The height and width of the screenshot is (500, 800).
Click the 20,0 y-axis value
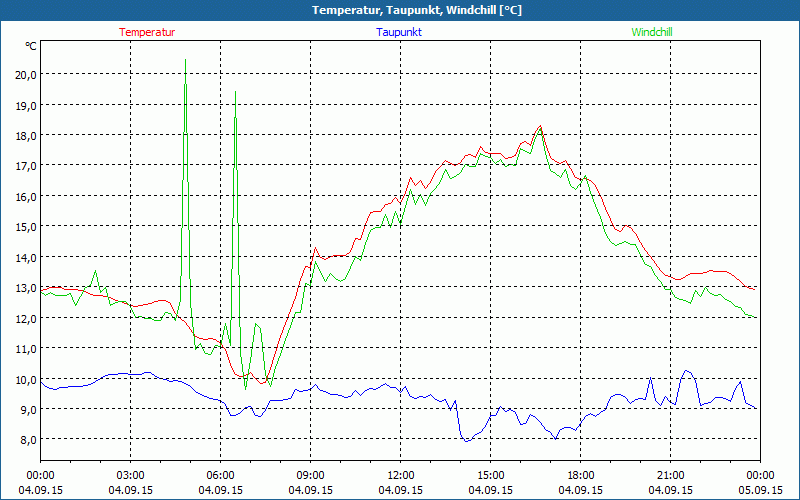(23, 74)
